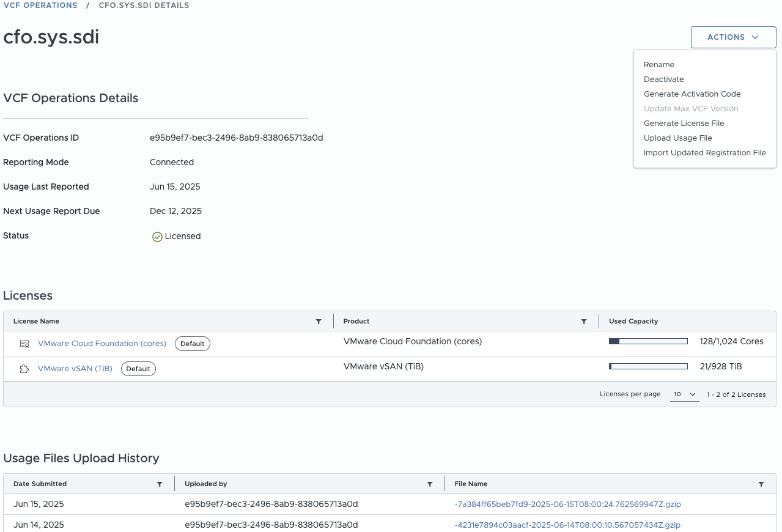The width and height of the screenshot is (782, 532).
Task: Select Rename from the actions menu
Action: [x=659, y=65]
